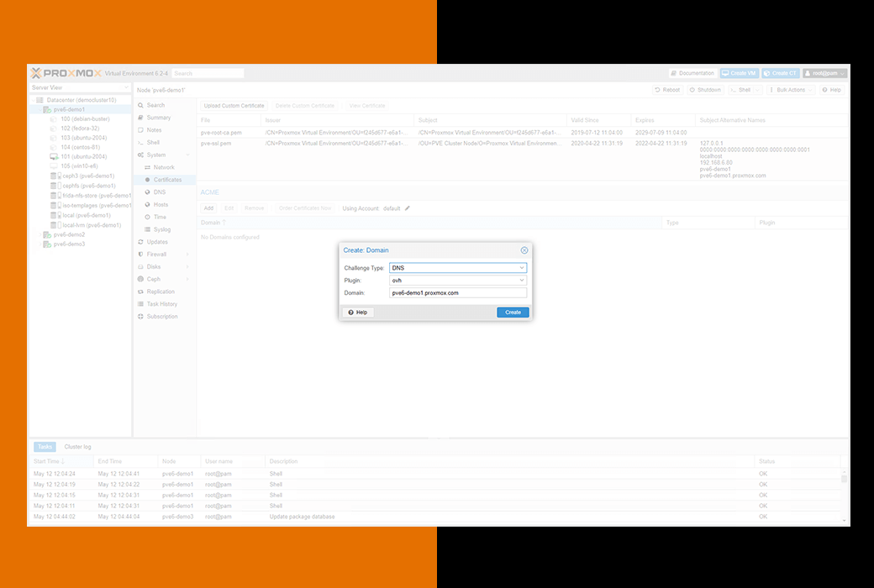
Task: Select the pve6-demo2 node
Action: click(x=69, y=234)
